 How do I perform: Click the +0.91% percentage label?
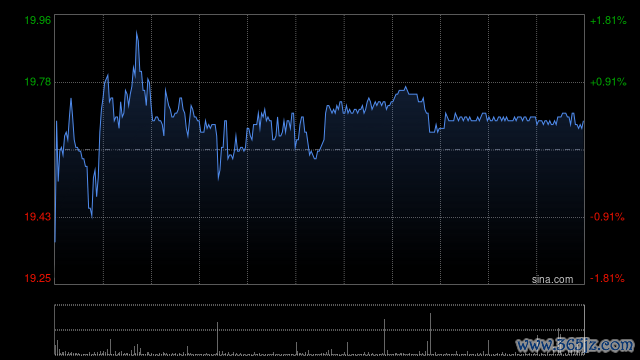(608, 82)
